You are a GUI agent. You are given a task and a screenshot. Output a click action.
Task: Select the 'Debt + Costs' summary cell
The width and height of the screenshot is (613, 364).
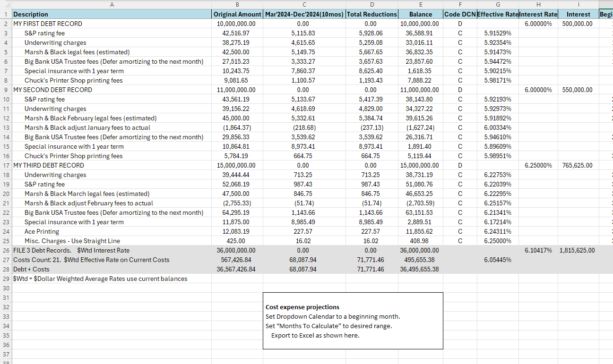click(x=112, y=269)
